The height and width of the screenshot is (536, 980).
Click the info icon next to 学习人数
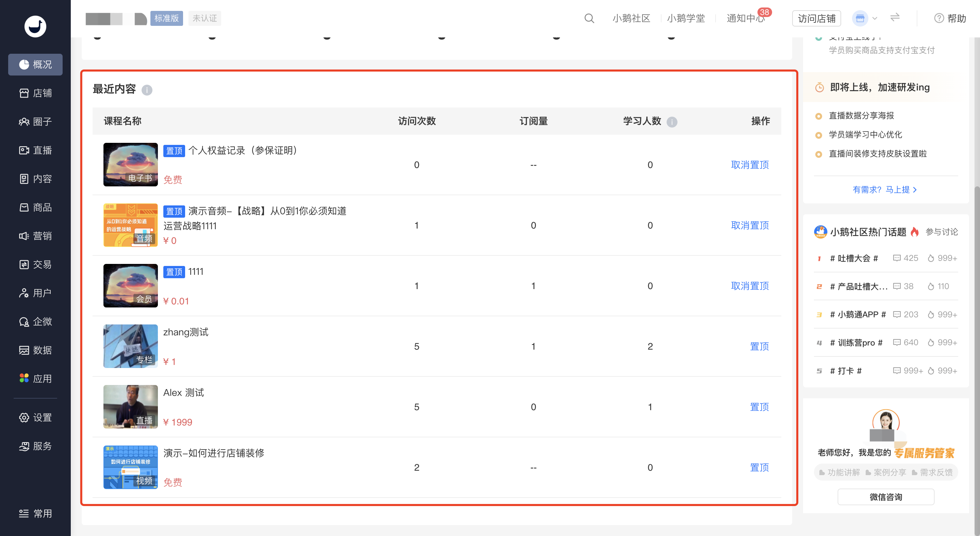[672, 122]
